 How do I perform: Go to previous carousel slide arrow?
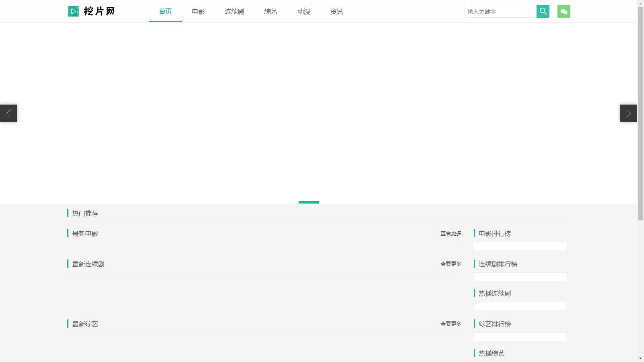tap(8, 113)
